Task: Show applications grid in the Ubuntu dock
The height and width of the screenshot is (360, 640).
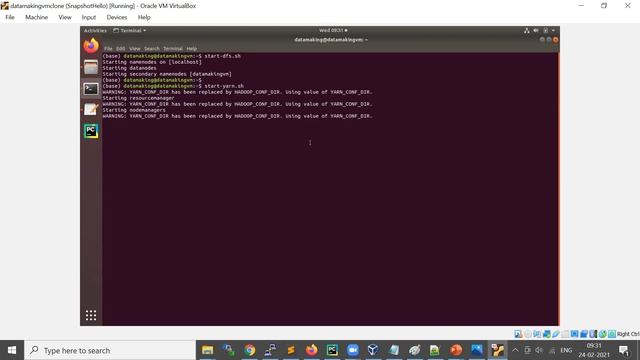Action: 91,315
